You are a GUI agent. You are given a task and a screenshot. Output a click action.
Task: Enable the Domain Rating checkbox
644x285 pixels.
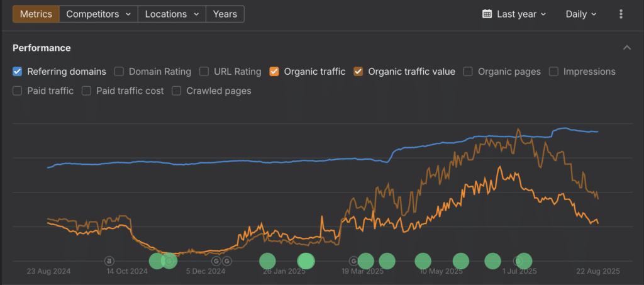(119, 72)
